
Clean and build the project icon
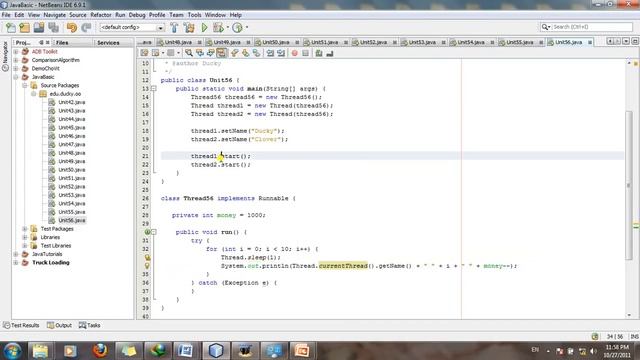pyautogui.click(x=189, y=28)
